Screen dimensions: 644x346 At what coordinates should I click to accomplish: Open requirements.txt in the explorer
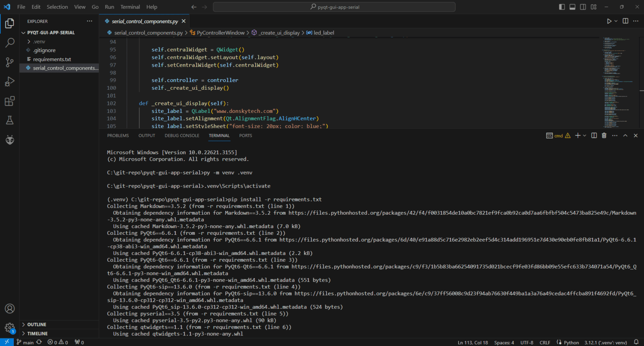pyautogui.click(x=52, y=59)
